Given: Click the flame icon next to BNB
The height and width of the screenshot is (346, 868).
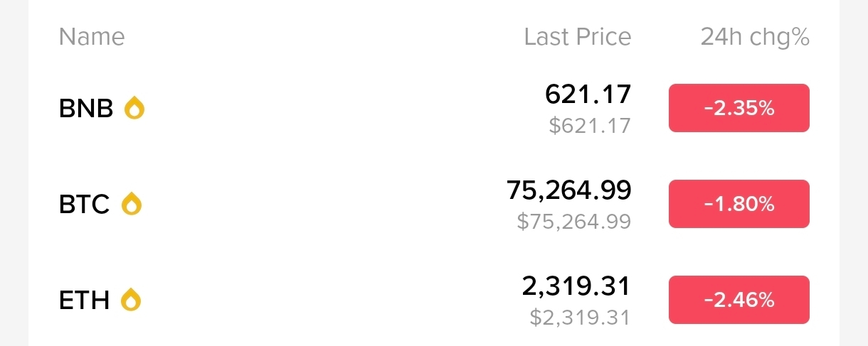Looking at the screenshot, I should tap(134, 109).
